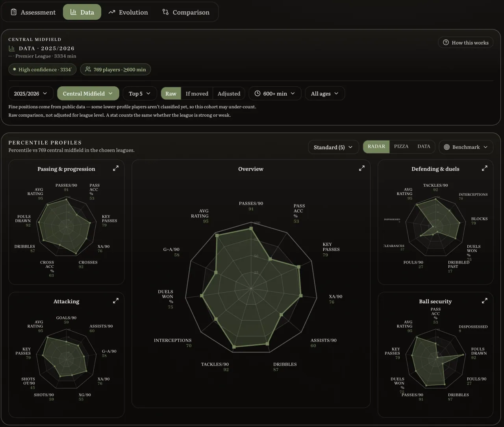
Task: Open the 600+ min minutes filter
Action: tap(275, 93)
